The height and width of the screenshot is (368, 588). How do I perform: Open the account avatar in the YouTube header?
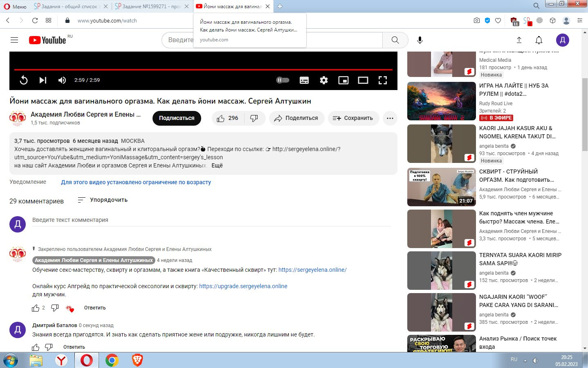click(563, 40)
